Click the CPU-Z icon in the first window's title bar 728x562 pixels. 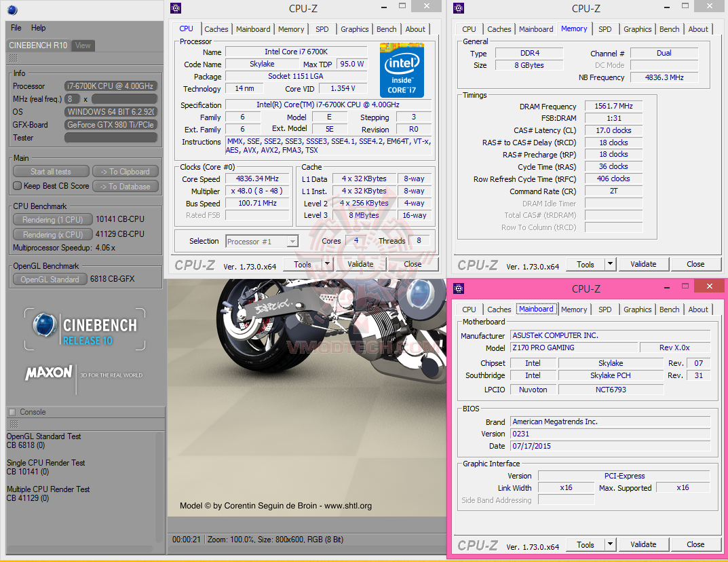175,8
